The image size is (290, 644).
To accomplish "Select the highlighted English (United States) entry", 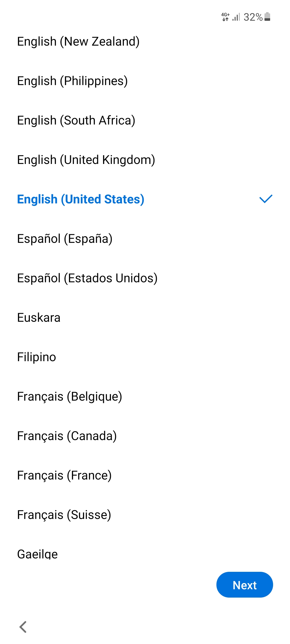I will click(145, 199).
